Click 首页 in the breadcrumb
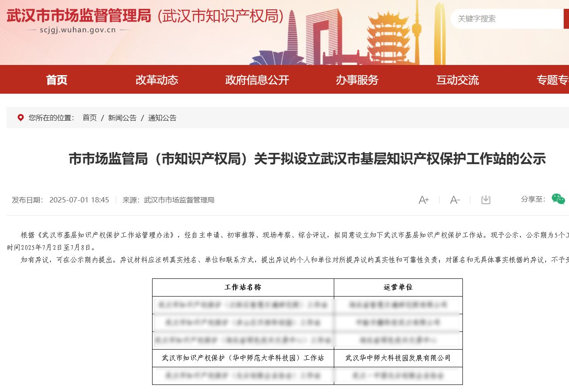Image resolution: width=569 pixels, height=392 pixels. tap(89, 118)
